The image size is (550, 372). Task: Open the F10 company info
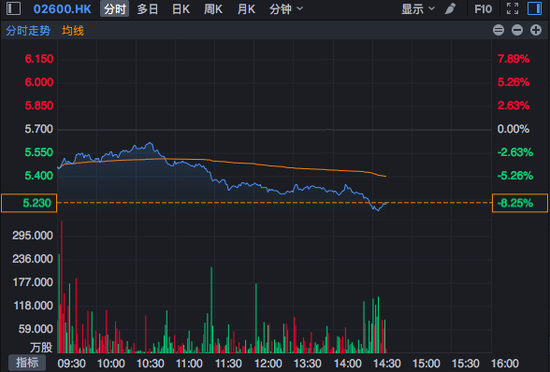point(483,9)
